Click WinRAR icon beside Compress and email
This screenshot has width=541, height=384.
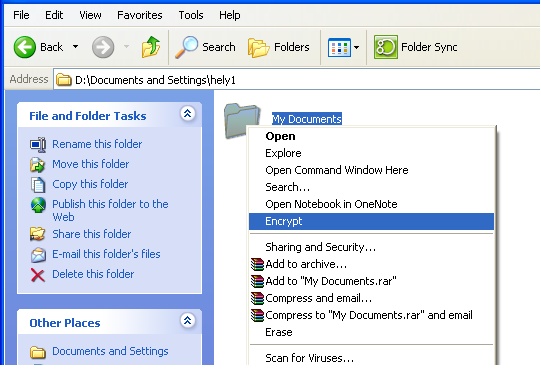257,298
